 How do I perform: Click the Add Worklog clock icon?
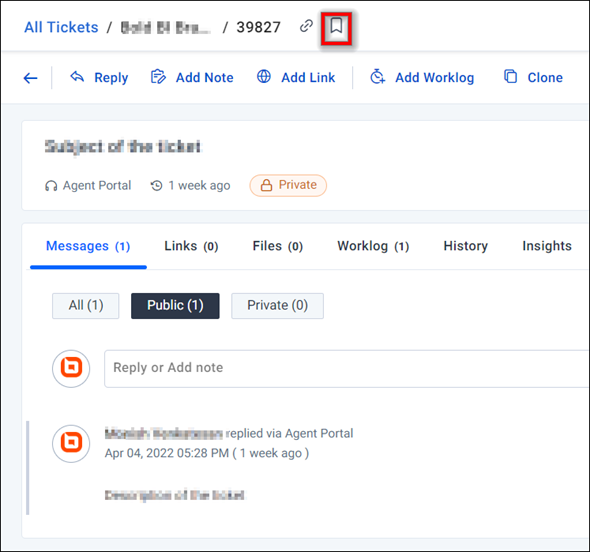point(377,76)
